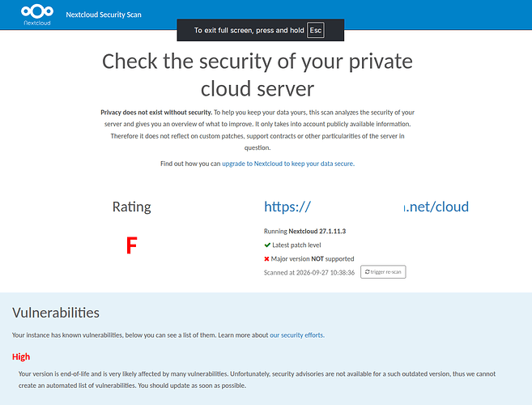Click the red High severity label

click(21, 356)
